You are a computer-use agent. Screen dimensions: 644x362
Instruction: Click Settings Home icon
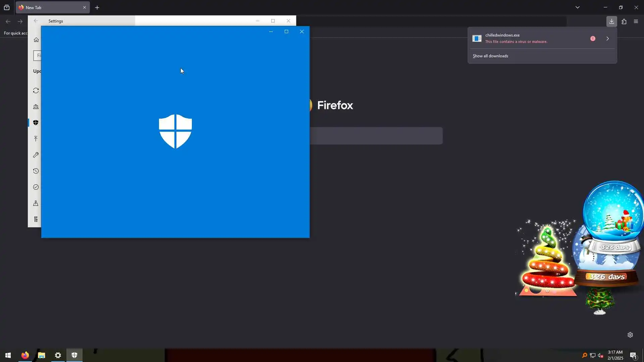coord(36,40)
